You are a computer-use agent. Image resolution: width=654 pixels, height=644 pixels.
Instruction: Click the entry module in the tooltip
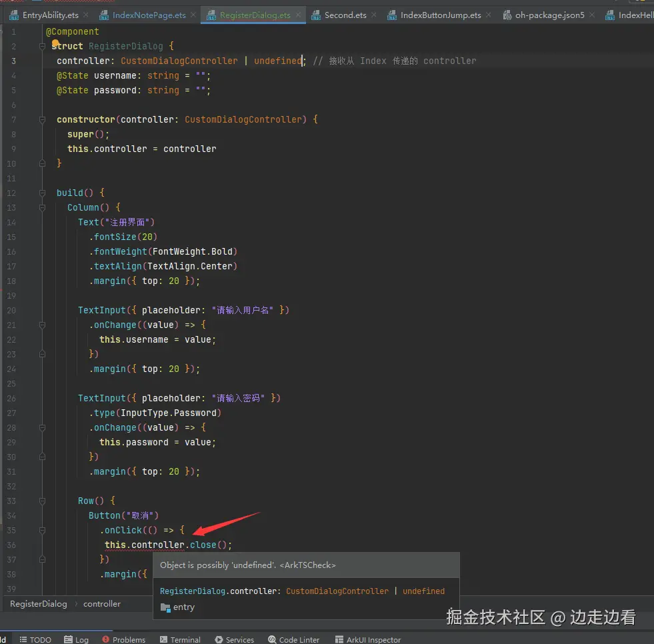point(179,607)
